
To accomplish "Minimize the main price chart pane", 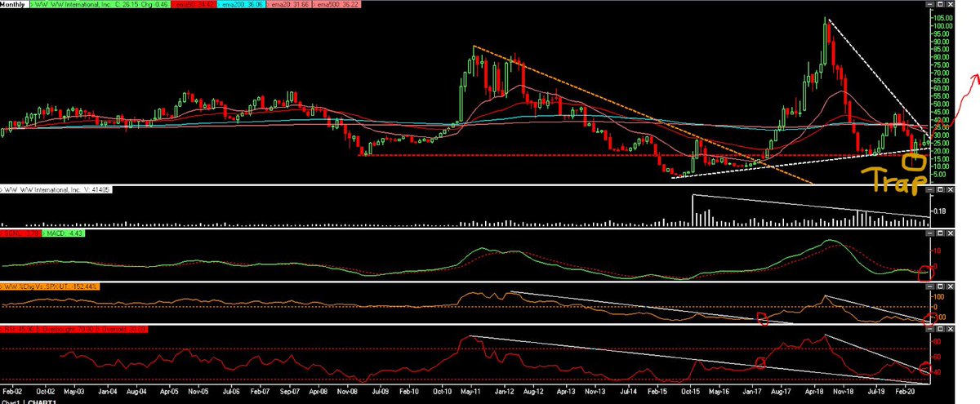I will click(x=930, y=4).
